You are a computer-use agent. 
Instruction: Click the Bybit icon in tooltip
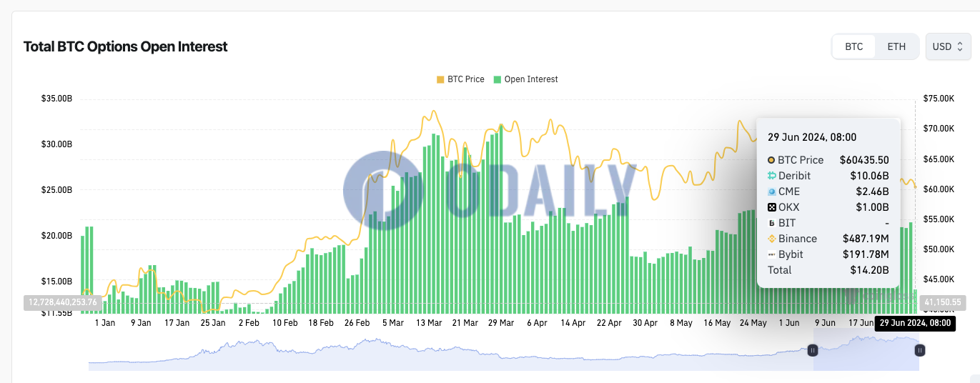tap(771, 254)
